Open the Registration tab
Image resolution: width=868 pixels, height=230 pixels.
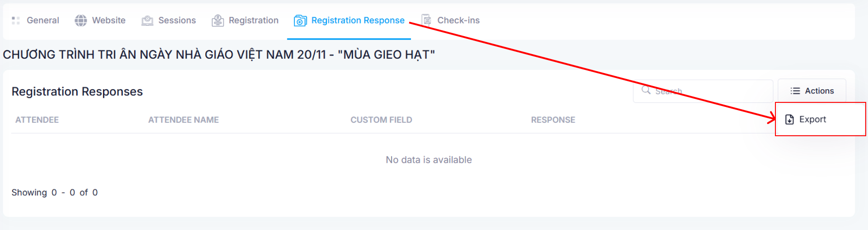pos(253,21)
